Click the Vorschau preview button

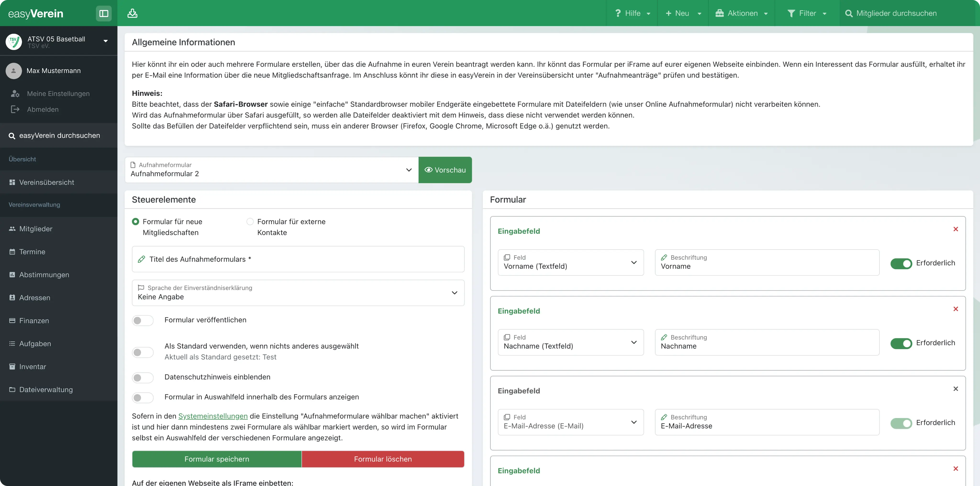(x=445, y=170)
